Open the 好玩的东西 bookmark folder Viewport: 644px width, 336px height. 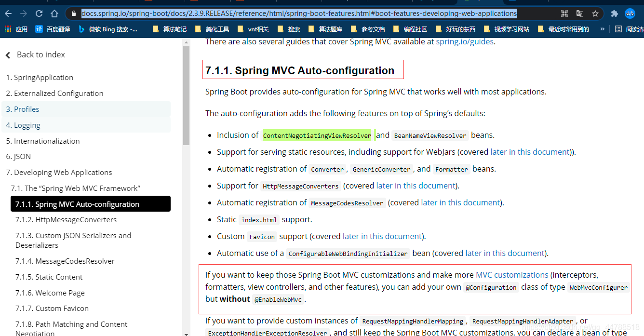(455, 29)
